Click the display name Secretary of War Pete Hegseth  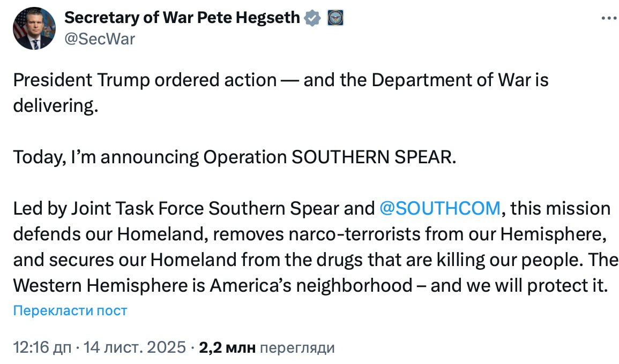(x=182, y=18)
